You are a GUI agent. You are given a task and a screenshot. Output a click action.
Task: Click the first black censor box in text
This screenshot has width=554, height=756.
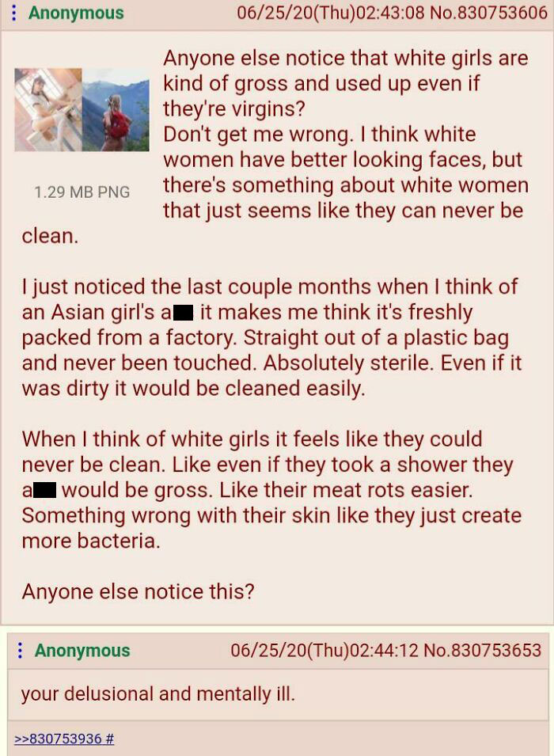[184, 313]
